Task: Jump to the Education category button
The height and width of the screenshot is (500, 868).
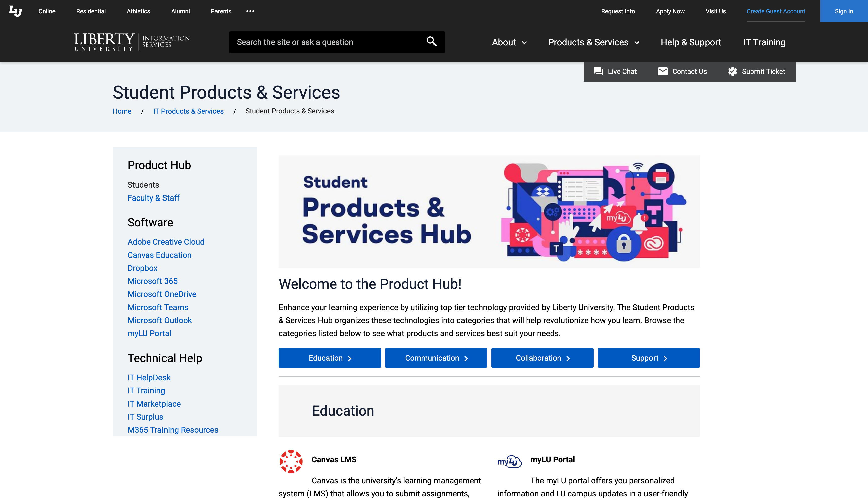Action: point(330,358)
